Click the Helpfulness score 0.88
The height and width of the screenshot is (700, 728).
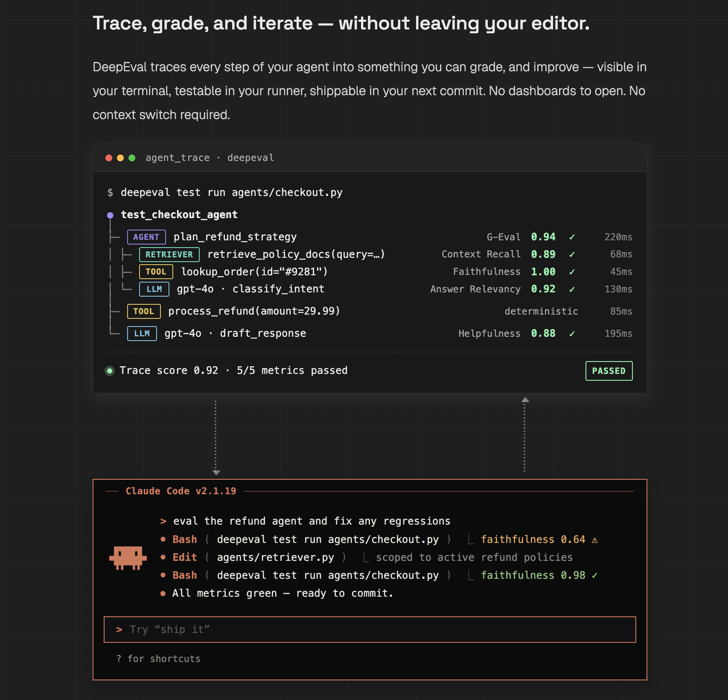pos(543,334)
